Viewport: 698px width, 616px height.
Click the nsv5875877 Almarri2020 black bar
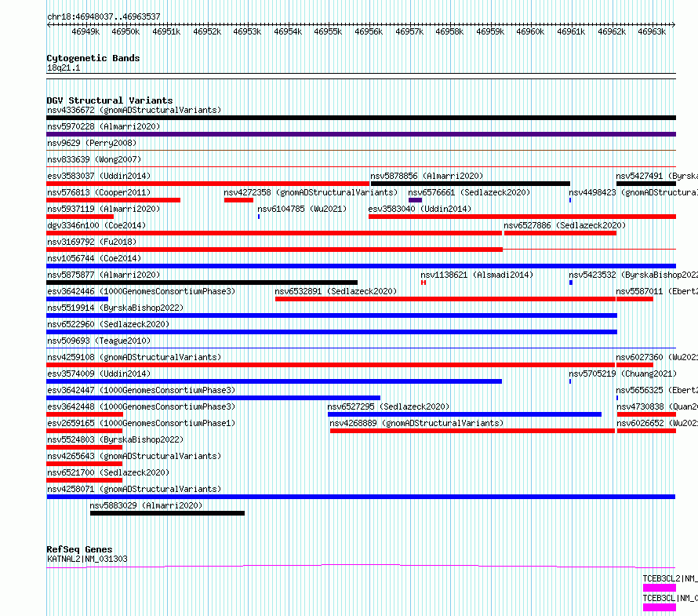pyautogui.click(x=202, y=282)
